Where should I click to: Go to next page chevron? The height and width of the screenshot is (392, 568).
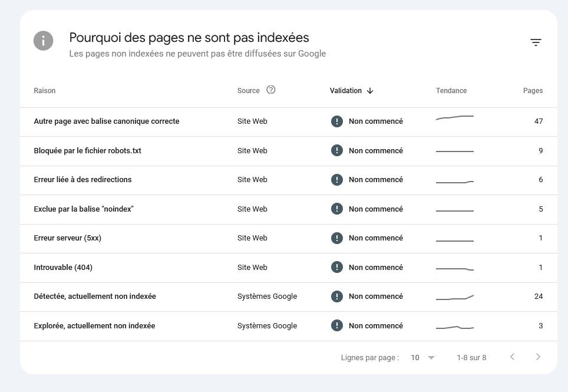pyautogui.click(x=537, y=357)
